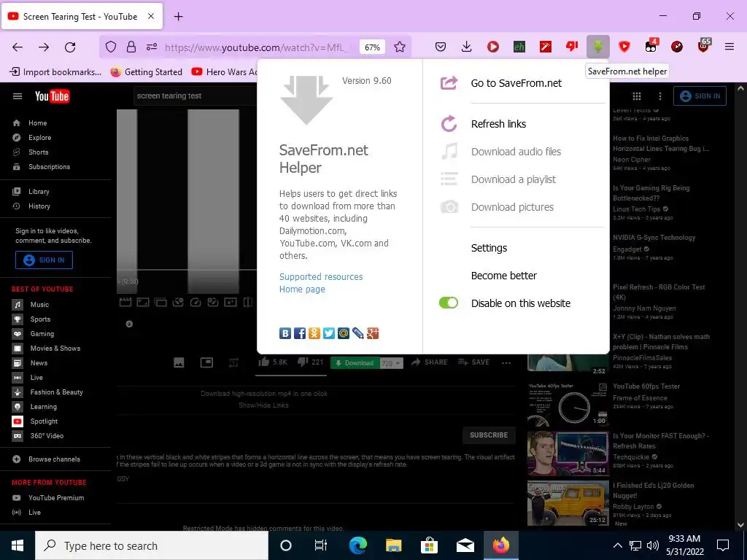Open Getting Started bookmark
The height and width of the screenshot is (560, 747).
click(147, 72)
